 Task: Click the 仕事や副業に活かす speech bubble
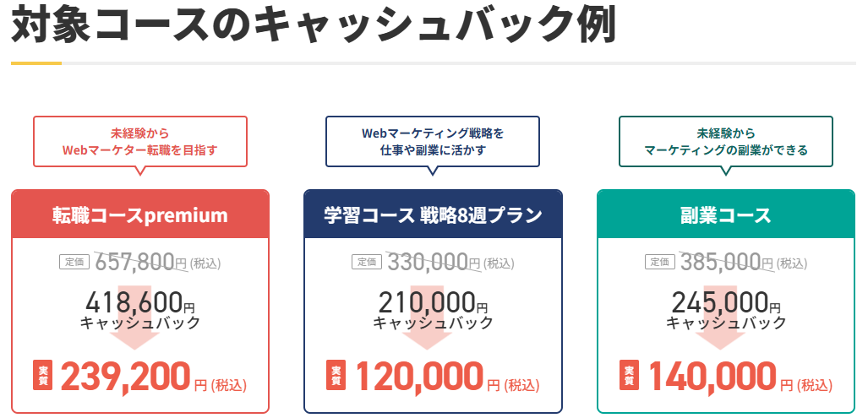click(x=433, y=141)
